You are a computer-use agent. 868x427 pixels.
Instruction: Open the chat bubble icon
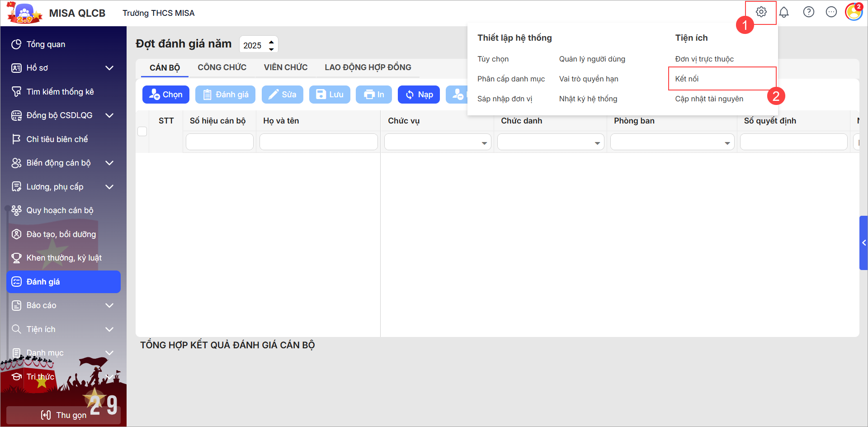click(x=831, y=12)
